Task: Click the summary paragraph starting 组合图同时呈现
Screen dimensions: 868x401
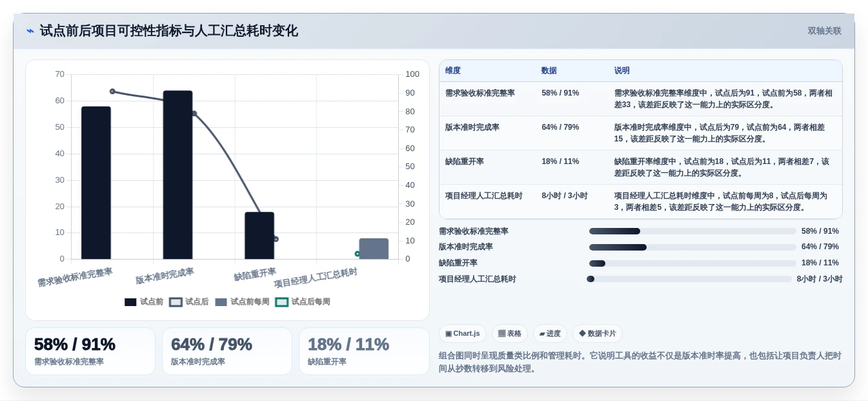Action: tap(640, 362)
